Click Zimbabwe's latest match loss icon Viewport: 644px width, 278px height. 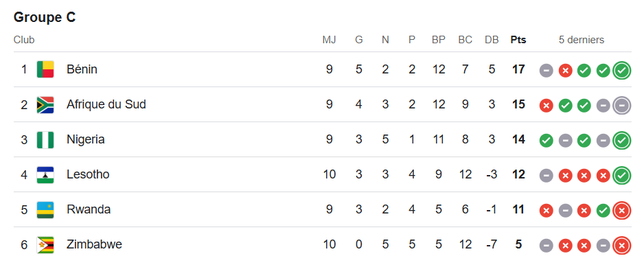[622, 245]
